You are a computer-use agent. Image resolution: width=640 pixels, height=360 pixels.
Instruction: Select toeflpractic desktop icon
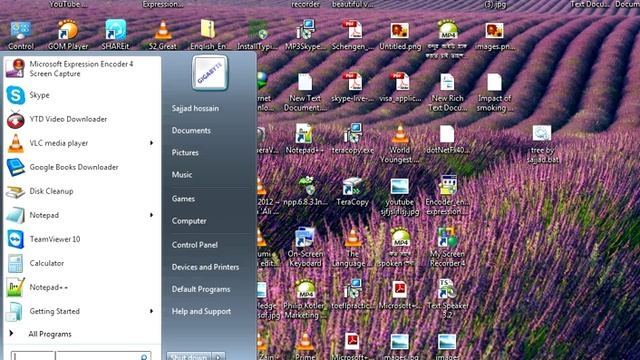pyautogui.click(x=353, y=295)
